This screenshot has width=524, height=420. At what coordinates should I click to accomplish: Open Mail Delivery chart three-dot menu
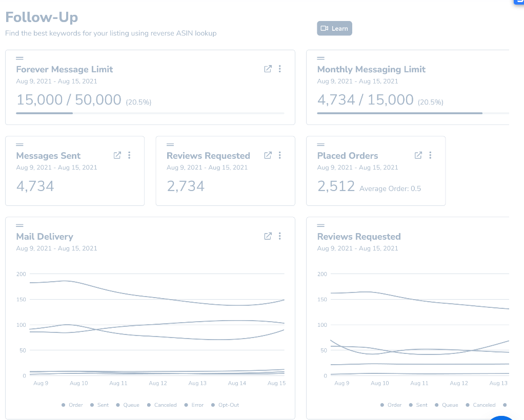pos(280,236)
